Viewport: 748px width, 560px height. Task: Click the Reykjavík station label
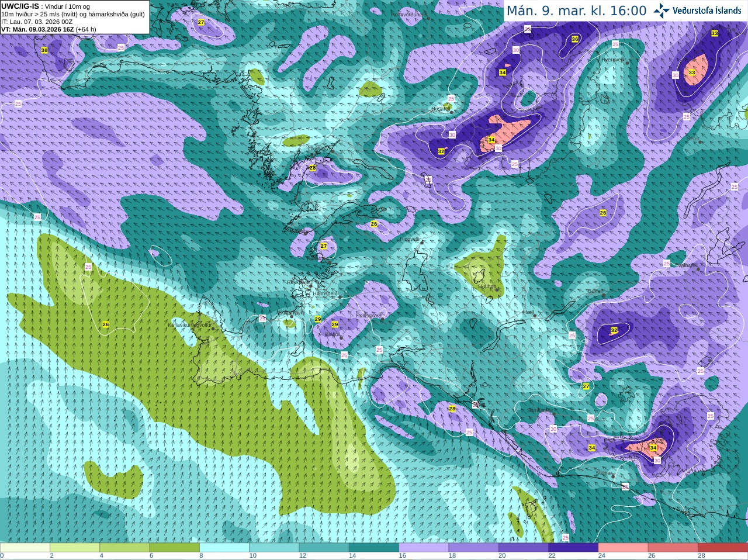tap(299, 282)
